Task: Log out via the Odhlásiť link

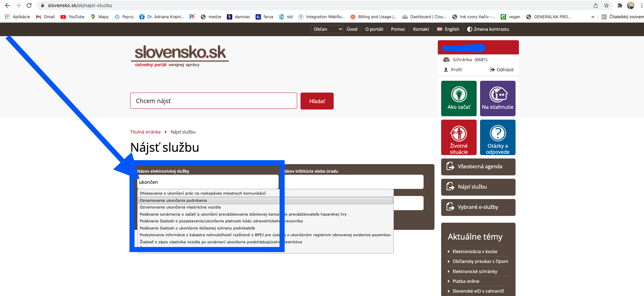Action: tap(502, 70)
